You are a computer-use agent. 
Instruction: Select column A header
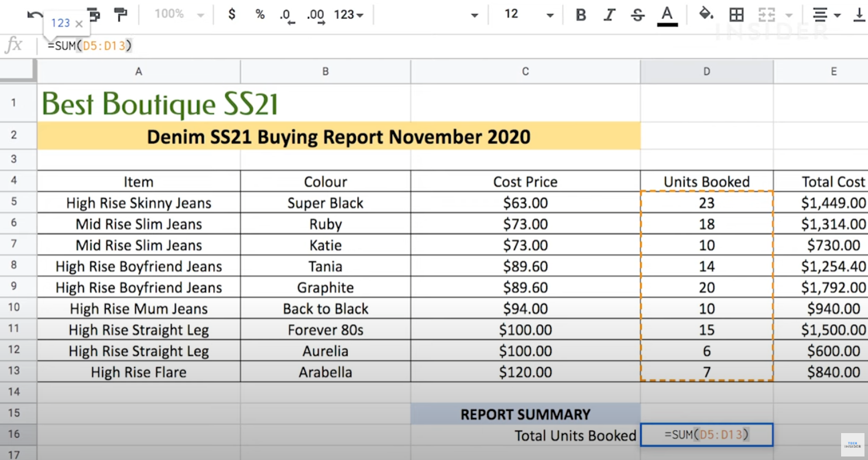(x=139, y=71)
